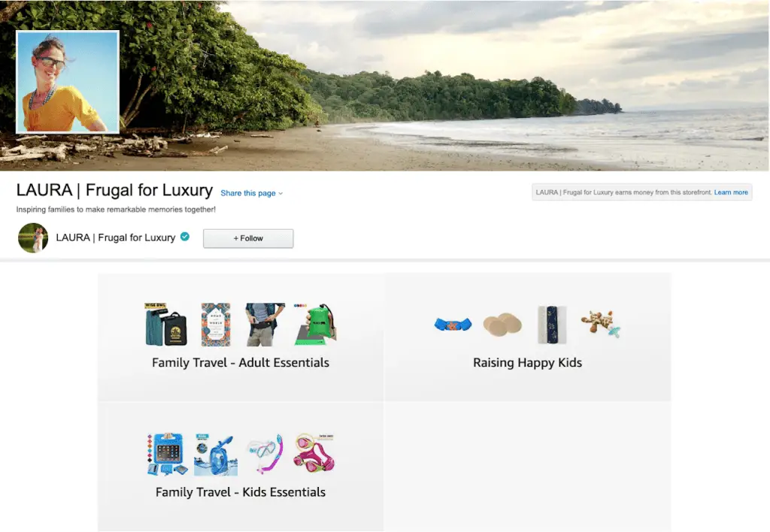Click the beige round pads product
The image size is (770, 532).
tap(502, 325)
